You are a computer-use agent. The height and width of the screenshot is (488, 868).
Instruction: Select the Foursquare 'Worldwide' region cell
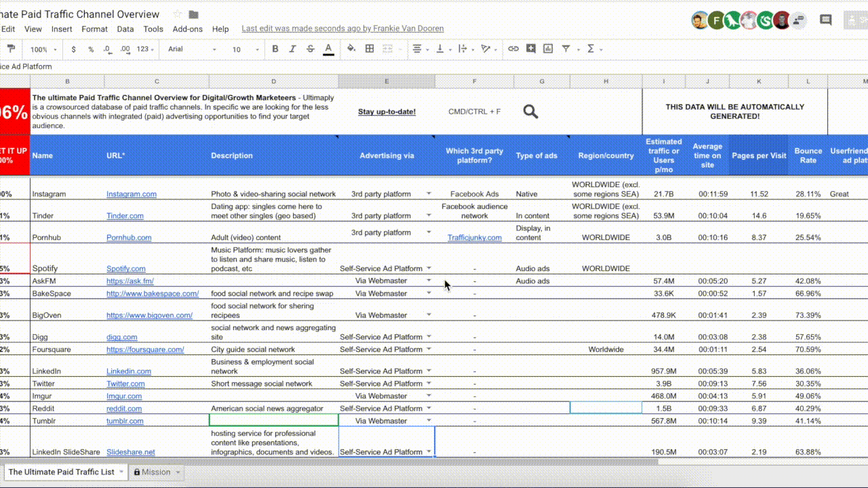[606, 350]
